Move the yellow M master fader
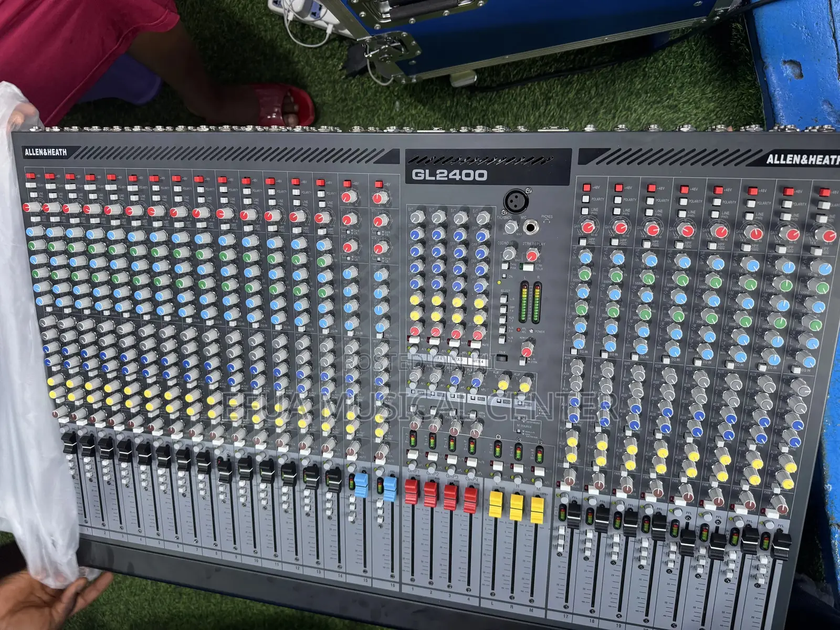The height and width of the screenshot is (630, 840). 537,510
